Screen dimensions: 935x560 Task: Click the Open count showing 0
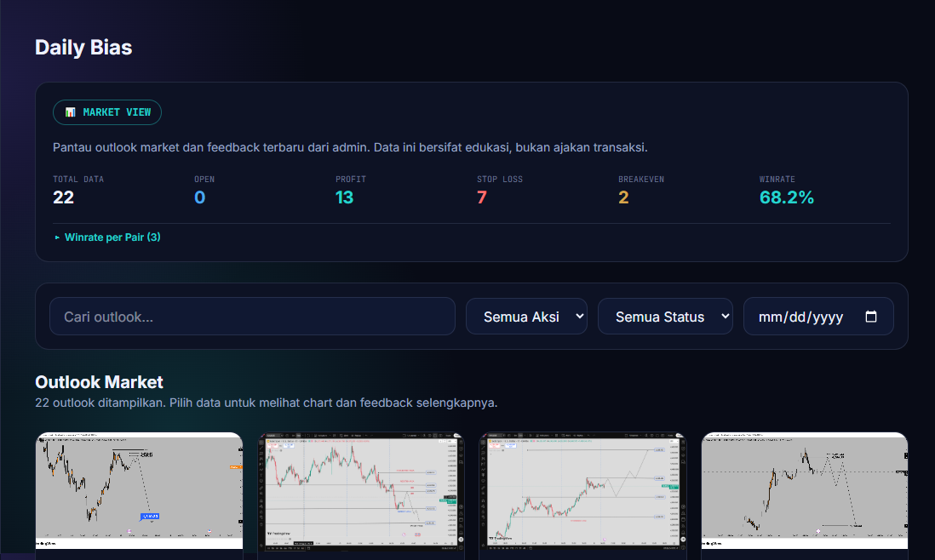click(x=200, y=197)
